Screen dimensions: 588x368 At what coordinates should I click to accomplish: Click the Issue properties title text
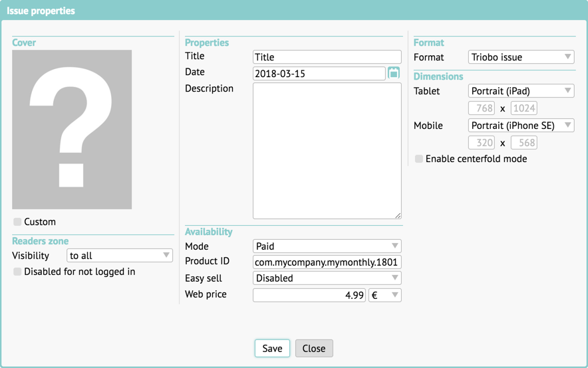click(41, 11)
